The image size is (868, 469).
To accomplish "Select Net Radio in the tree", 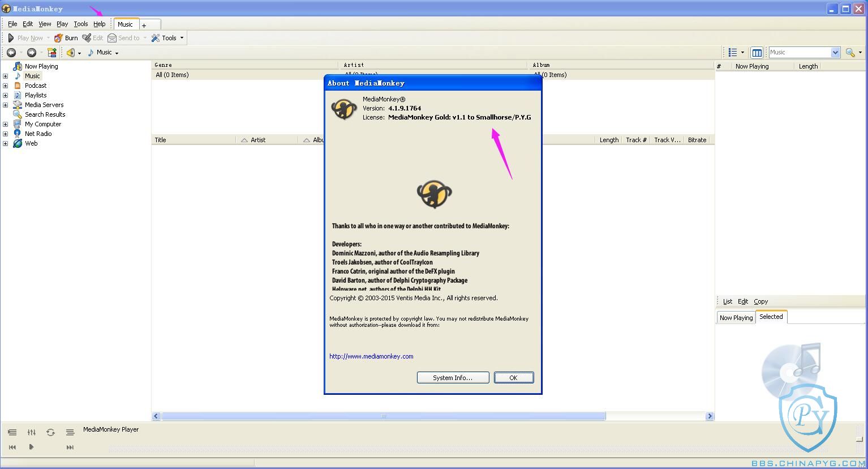I will (38, 134).
